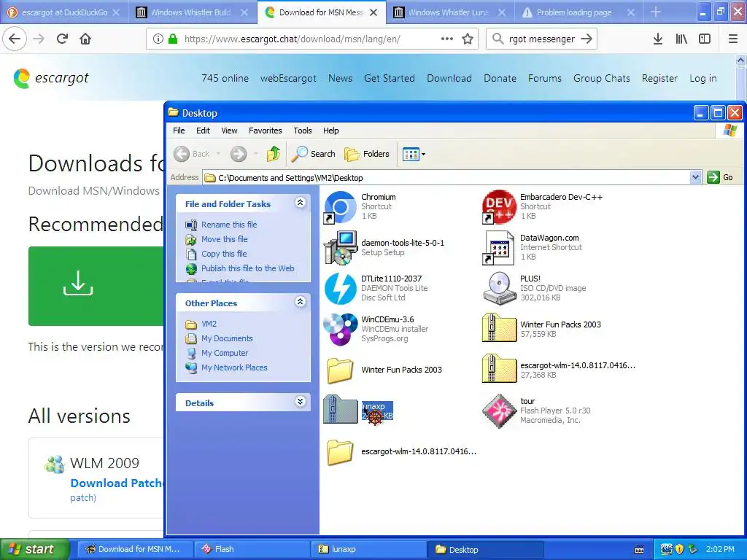Go to VM2 in Other Places

[x=209, y=324]
